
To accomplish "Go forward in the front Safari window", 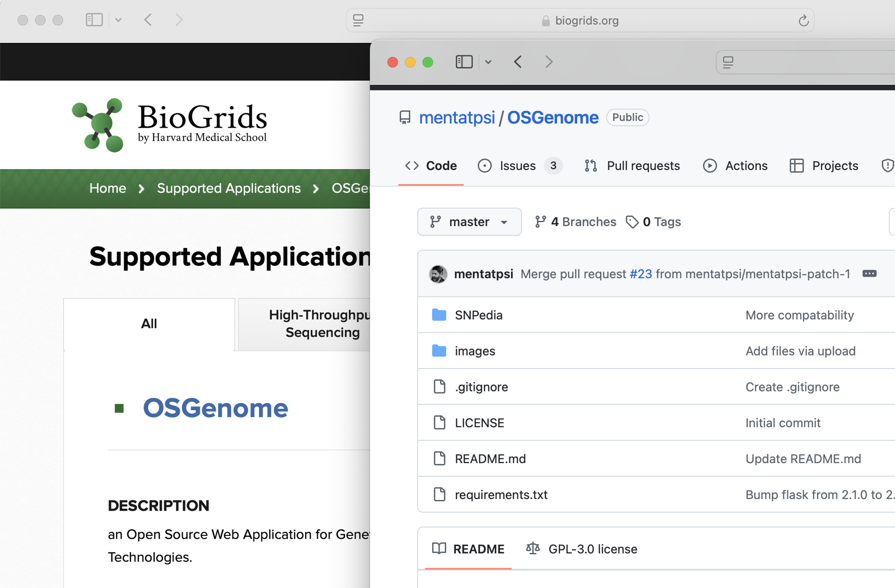I will (549, 62).
